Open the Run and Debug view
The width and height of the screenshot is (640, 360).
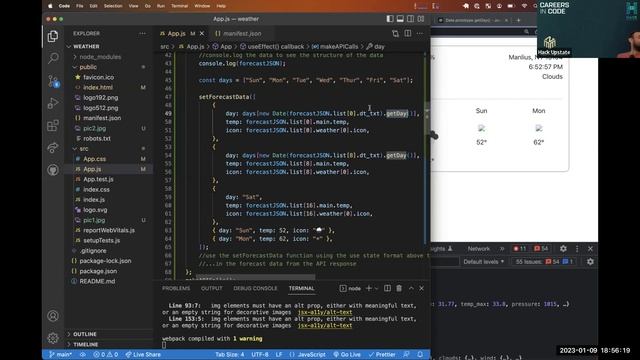[53, 103]
